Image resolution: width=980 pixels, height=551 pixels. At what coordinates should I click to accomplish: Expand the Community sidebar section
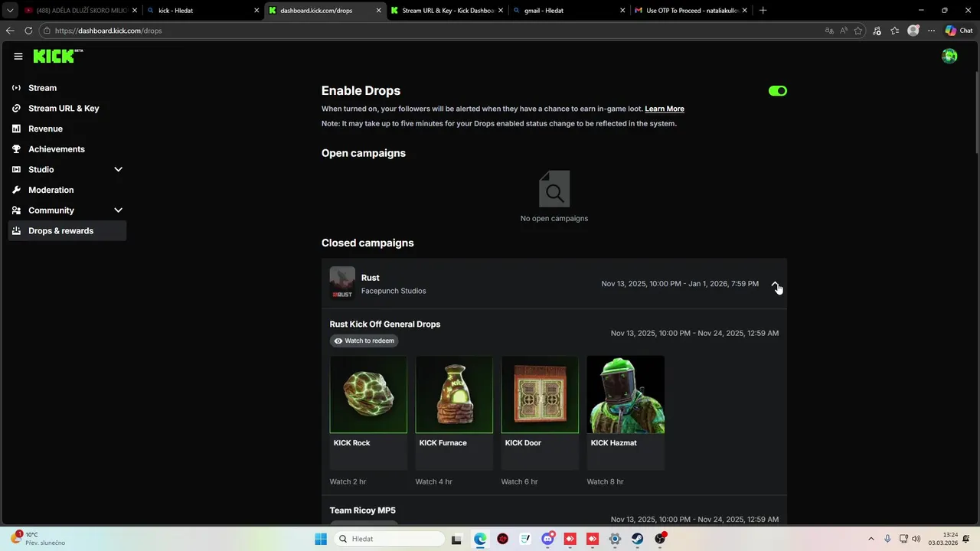[67, 210]
